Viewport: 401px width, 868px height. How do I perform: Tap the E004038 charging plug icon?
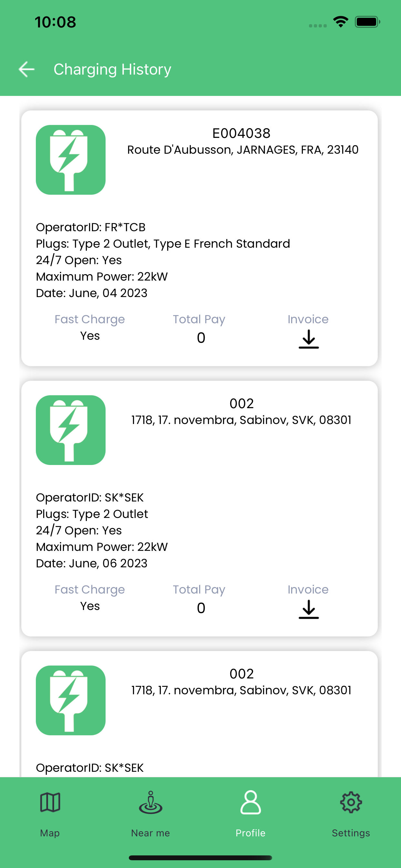click(x=71, y=160)
